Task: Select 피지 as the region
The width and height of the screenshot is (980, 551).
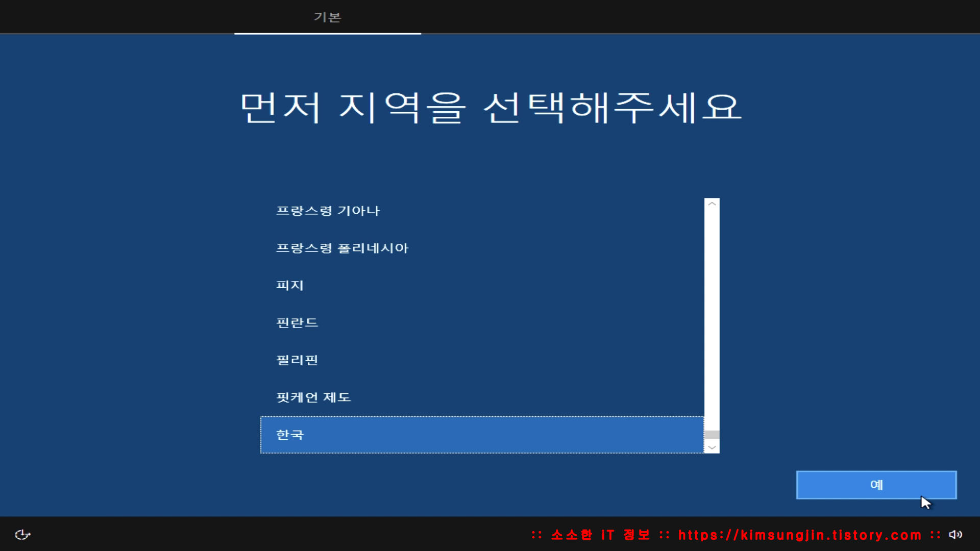Action: (x=290, y=285)
